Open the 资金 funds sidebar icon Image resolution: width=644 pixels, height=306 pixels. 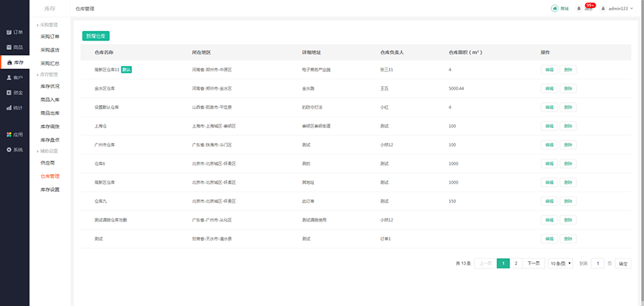coord(10,93)
